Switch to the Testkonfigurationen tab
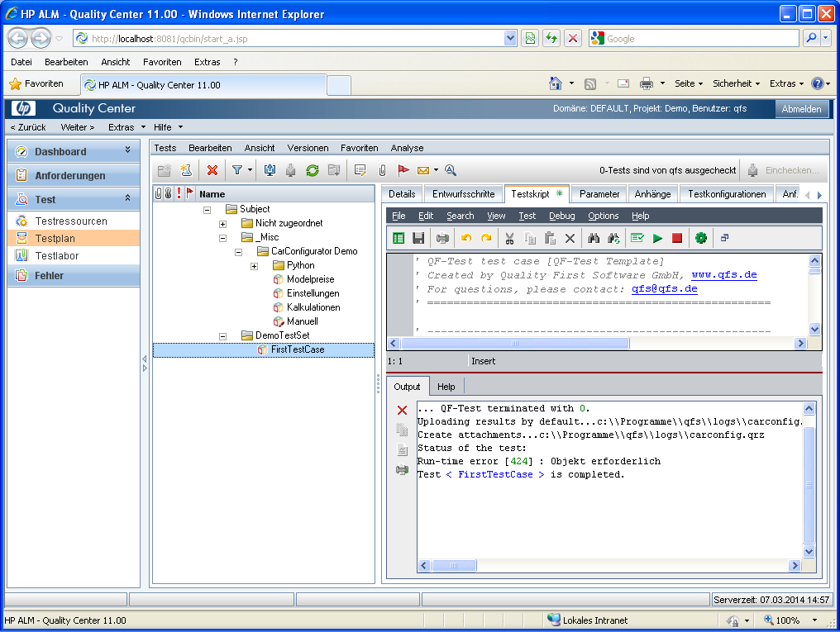The width and height of the screenshot is (840, 632). 727,193
